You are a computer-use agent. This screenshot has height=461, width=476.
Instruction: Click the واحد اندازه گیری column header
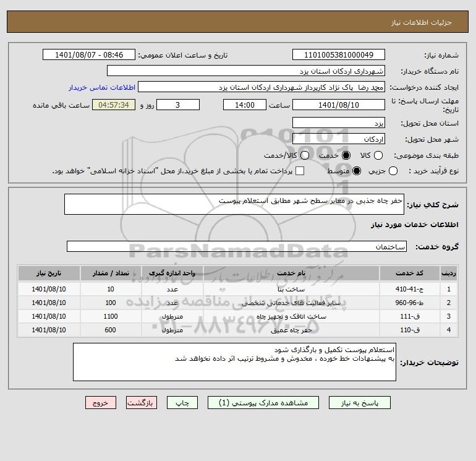172,273
